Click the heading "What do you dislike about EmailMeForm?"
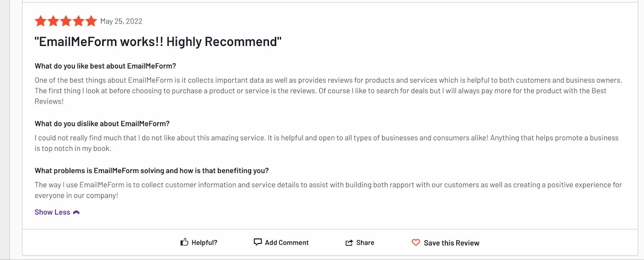 click(x=102, y=124)
